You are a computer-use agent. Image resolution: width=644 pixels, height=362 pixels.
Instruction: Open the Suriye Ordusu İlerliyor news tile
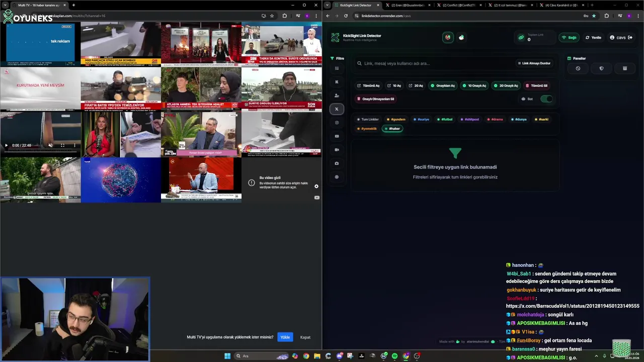[282, 89]
